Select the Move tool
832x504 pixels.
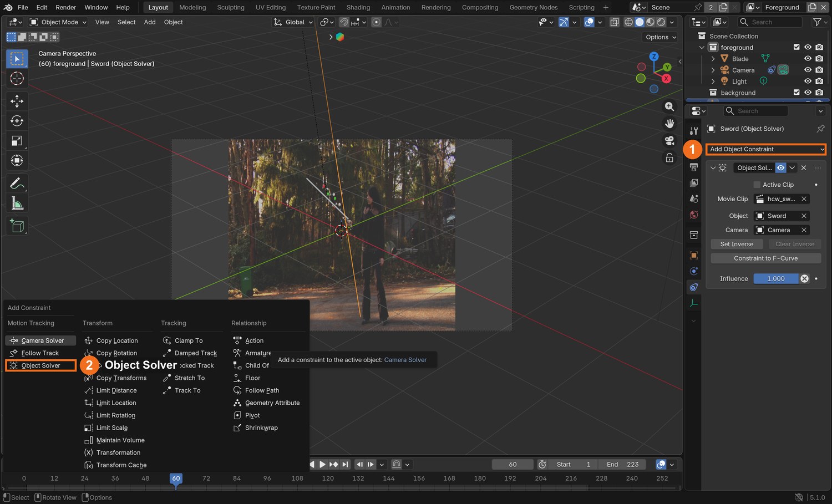click(17, 101)
